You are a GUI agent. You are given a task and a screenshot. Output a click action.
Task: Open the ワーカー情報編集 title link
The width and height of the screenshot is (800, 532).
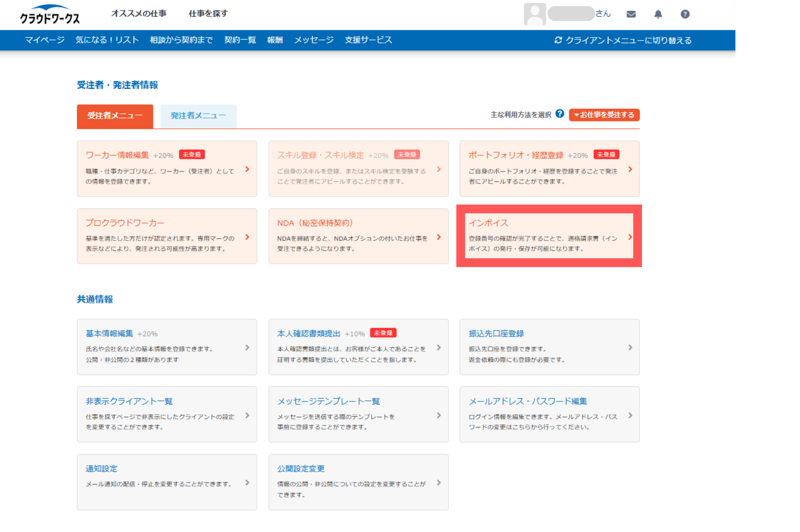117,155
